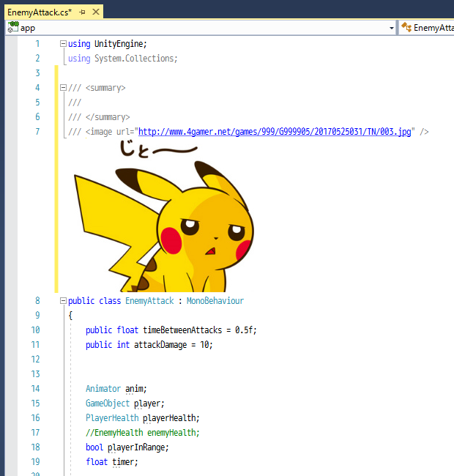Click the '<summary>' opening comment tag
Image resolution: width=454 pixels, height=476 pixels.
(105, 88)
